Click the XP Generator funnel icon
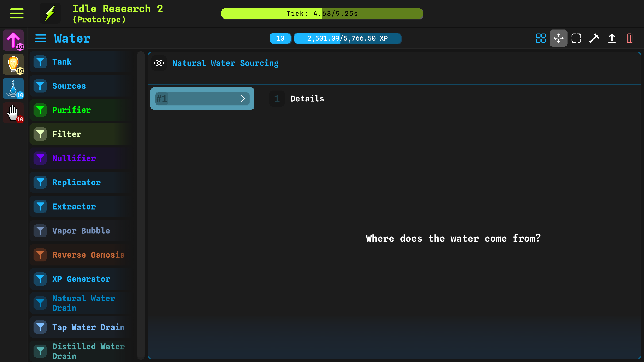This screenshot has height=362, width=644. [x=40, y=279]
